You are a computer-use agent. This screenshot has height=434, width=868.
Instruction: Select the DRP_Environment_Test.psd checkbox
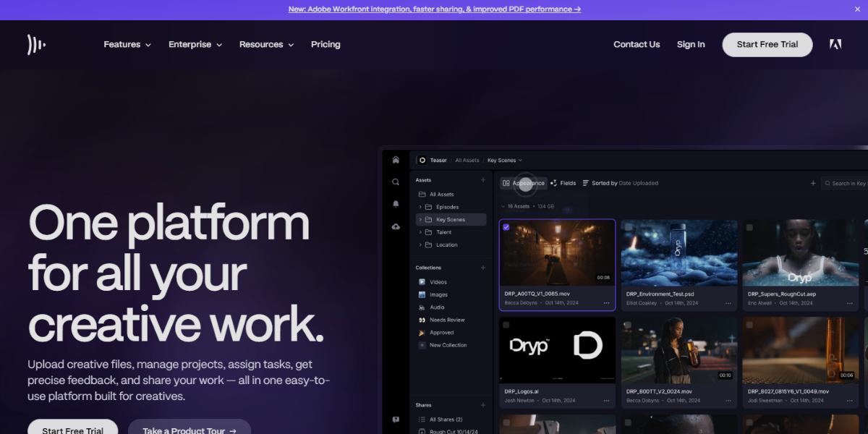[629, 226]
